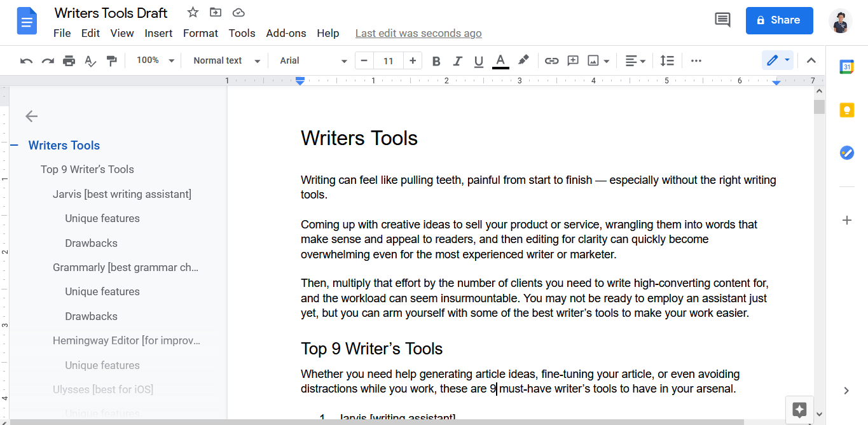Open the highlight color picker
The height and width of the screenshot is (425, 868).
[x=523, y=61]
